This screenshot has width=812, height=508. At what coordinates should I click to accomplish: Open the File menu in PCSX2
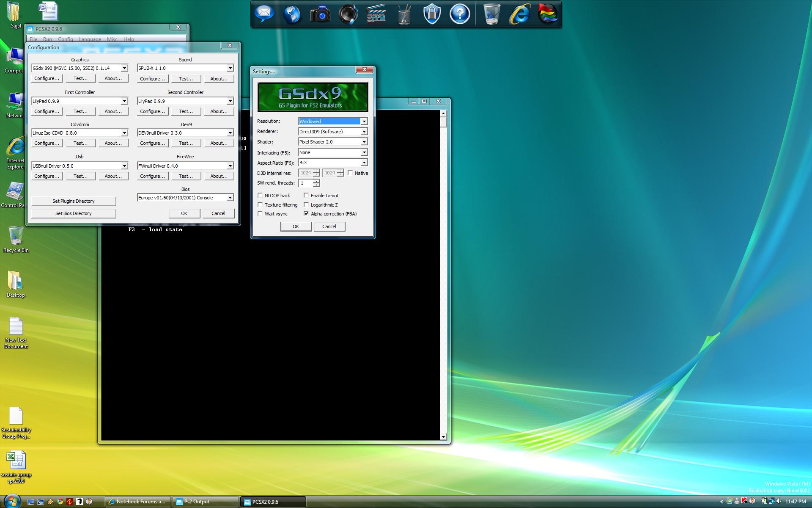tap(33, 39)
